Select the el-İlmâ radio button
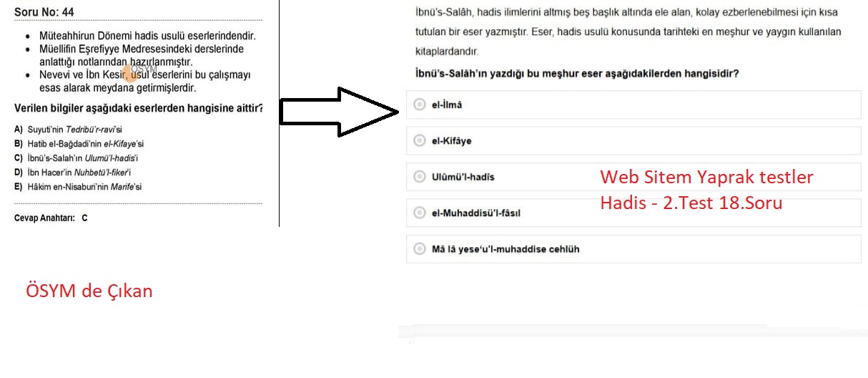Image resolution: width=868 pixels, height=378 pixels. tap(420, 105)
